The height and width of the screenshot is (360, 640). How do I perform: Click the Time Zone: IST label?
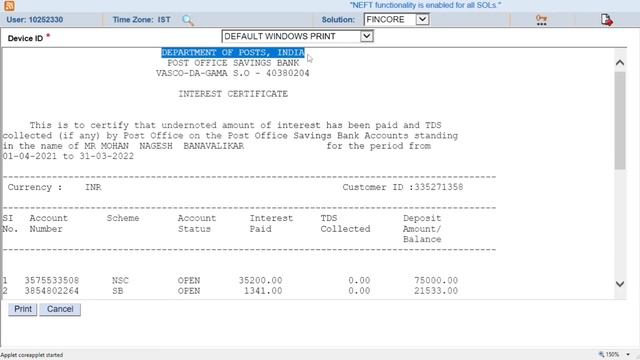point(142,20)
